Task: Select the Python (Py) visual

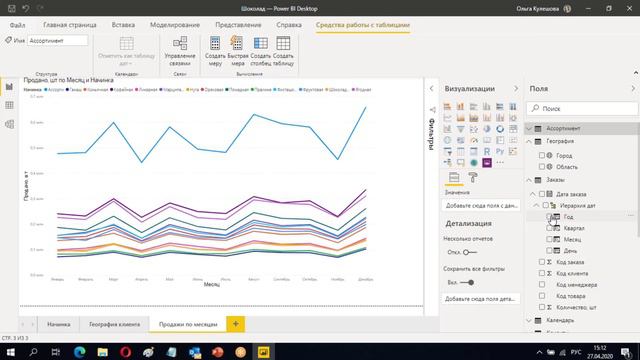Action: [500, 151]
